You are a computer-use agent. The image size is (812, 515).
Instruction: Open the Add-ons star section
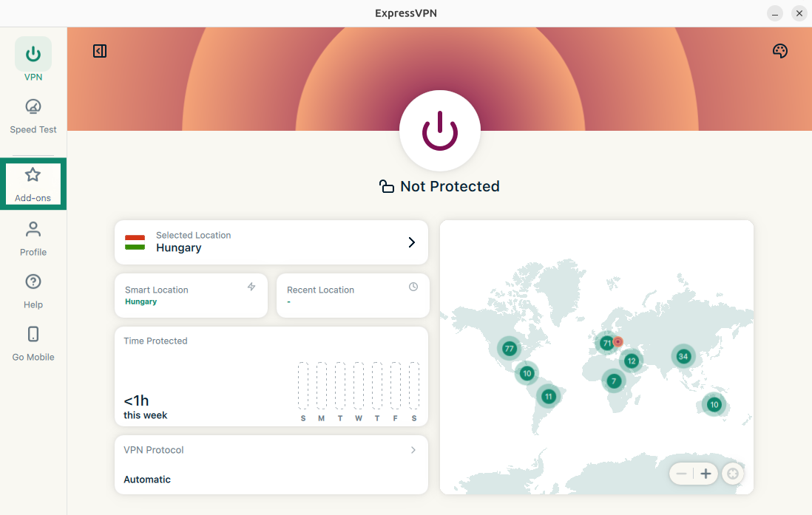click(x=33, y=184)
